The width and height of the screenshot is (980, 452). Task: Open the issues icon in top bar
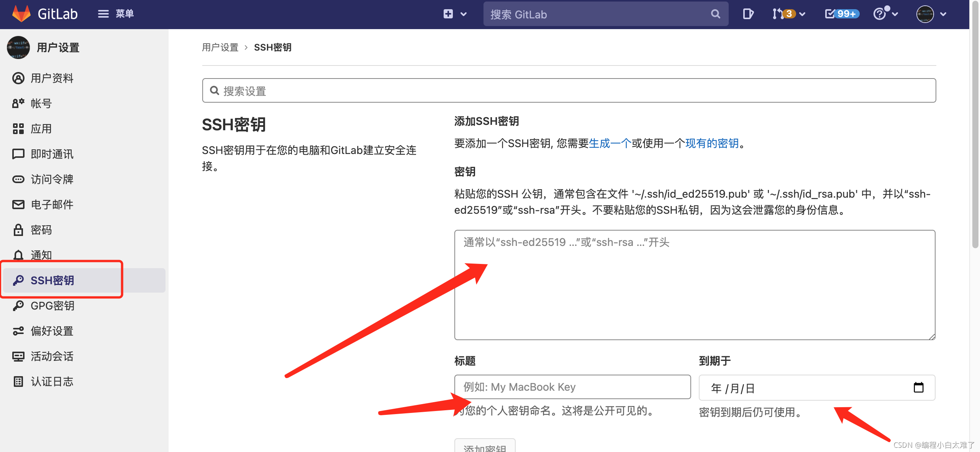[747, 14]
